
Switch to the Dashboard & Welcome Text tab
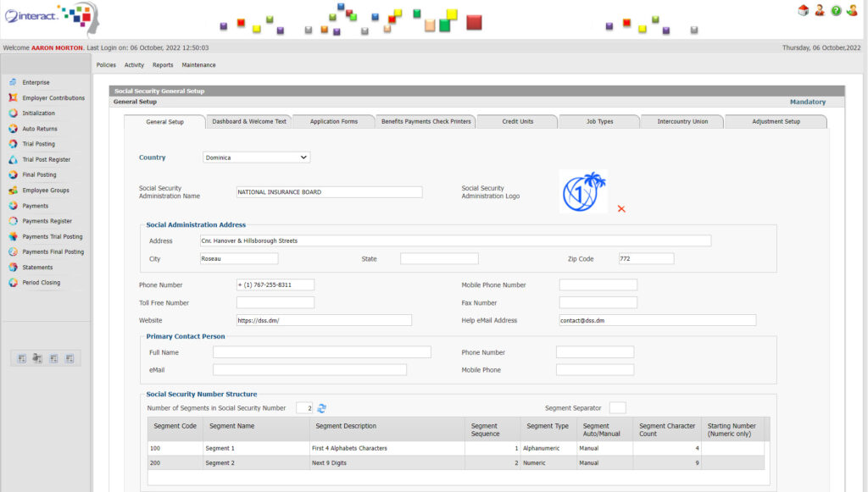249,122
